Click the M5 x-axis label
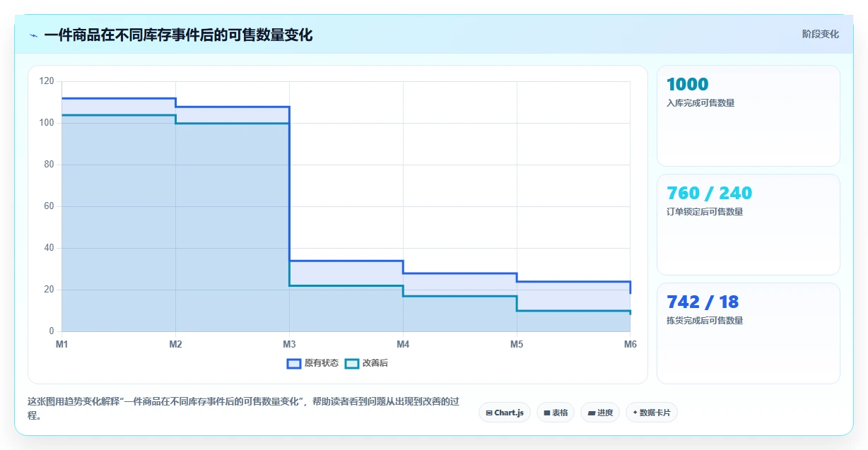 point(517,345)
